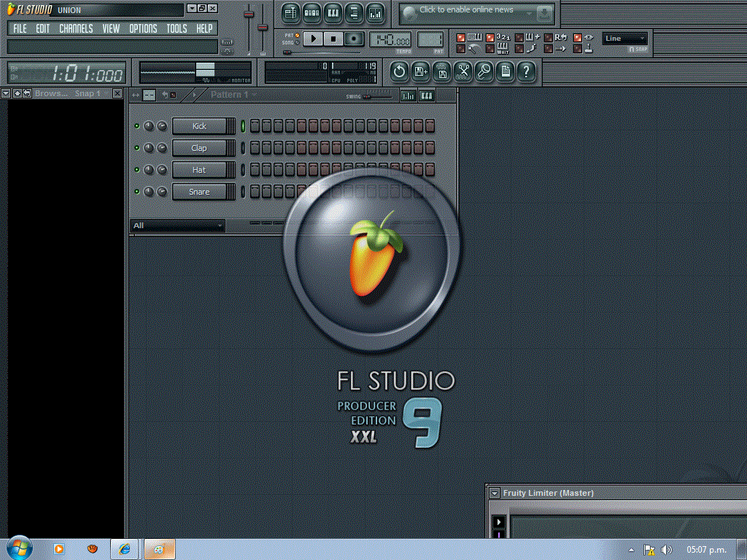Open the Tools menu
Screen dimensions: 747x560
tap(177, 28)
